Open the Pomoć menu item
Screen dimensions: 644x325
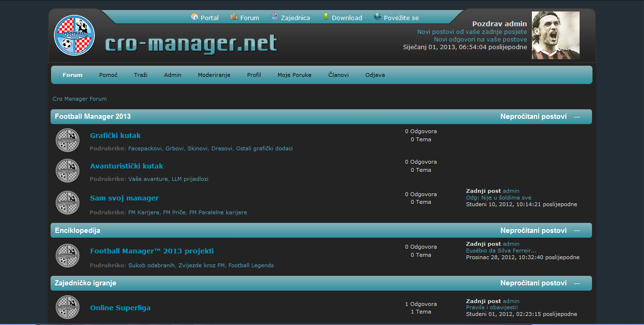point(108,75)
